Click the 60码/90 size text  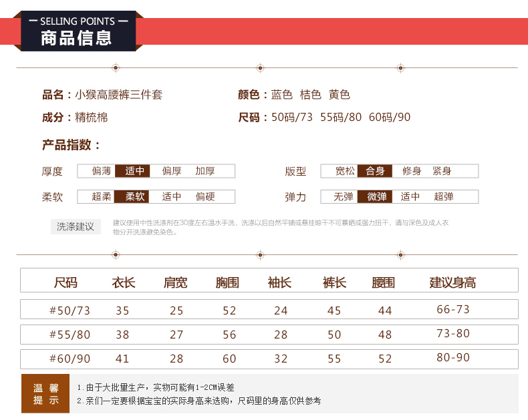point(389,118)
